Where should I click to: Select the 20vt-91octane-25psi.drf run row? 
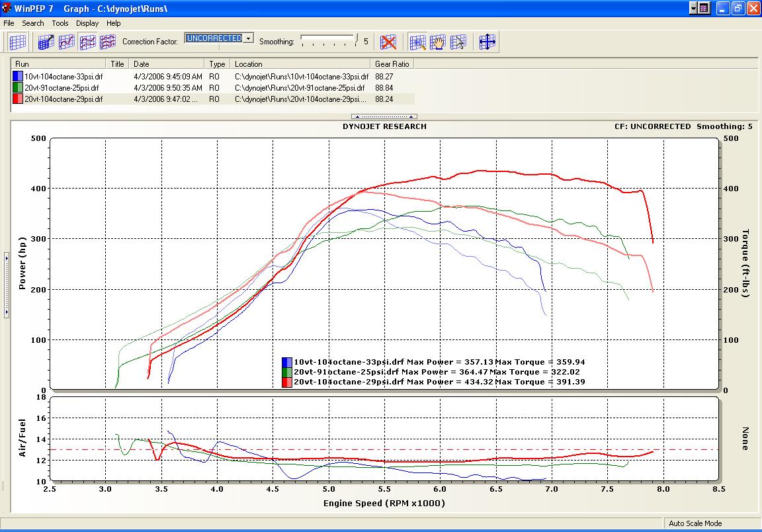[x=63, y=88]
